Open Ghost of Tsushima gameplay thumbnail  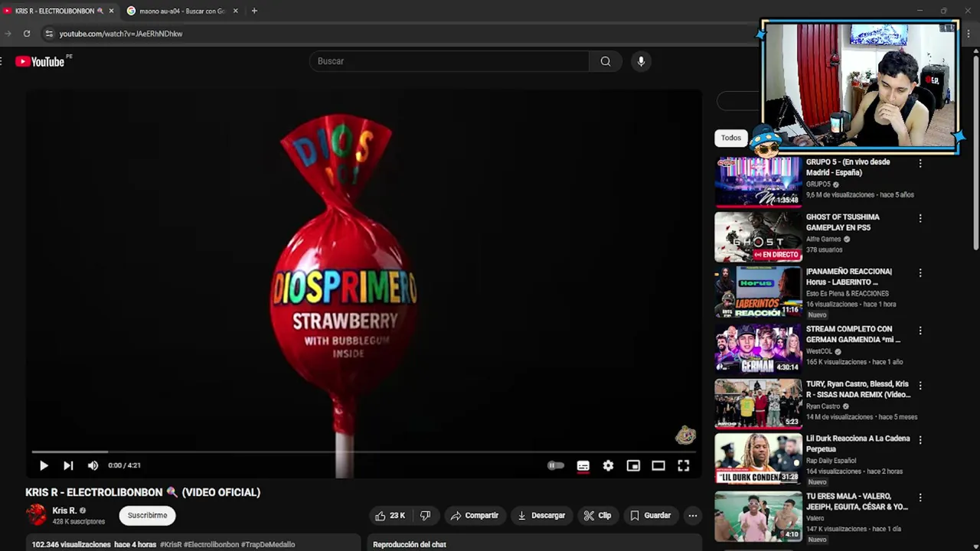pos(758,237)
